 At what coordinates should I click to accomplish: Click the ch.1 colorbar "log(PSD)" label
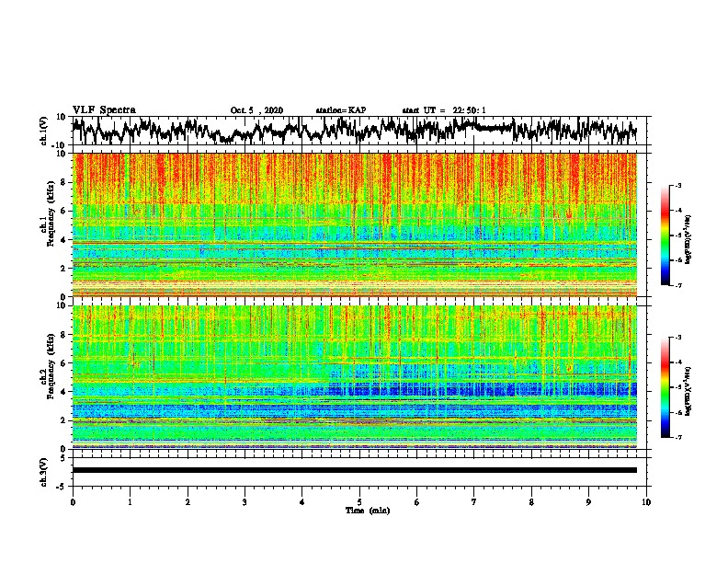coord(688,240)
